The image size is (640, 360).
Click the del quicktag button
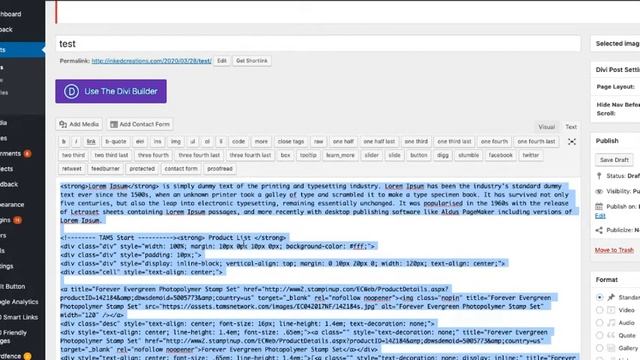click(140, 142)
